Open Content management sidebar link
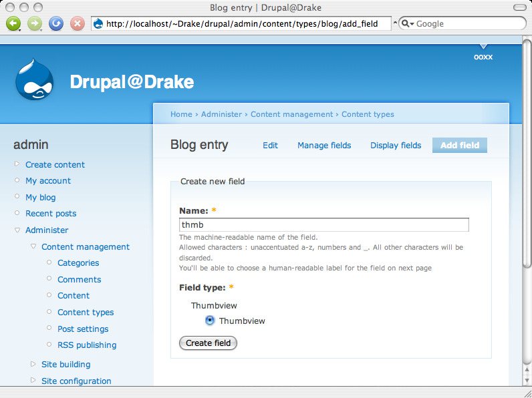532x398 pixels. point(86,247)
